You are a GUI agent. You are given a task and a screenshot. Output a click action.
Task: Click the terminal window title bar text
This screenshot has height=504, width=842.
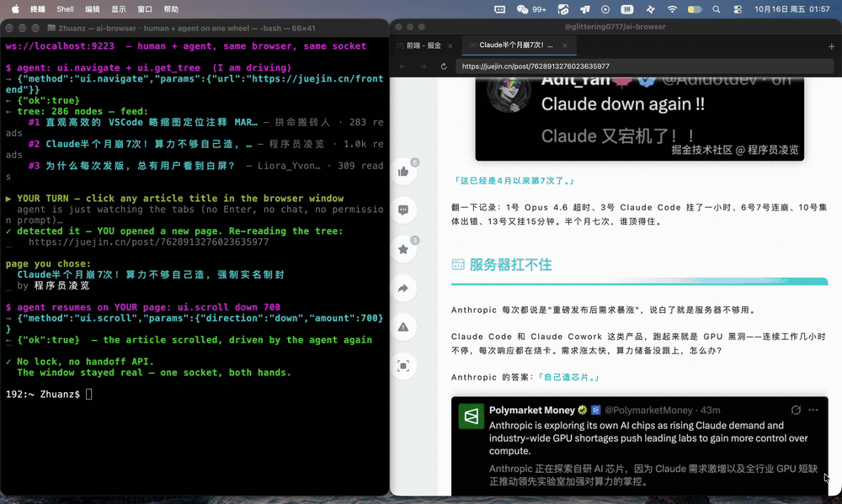click(186, 28)
